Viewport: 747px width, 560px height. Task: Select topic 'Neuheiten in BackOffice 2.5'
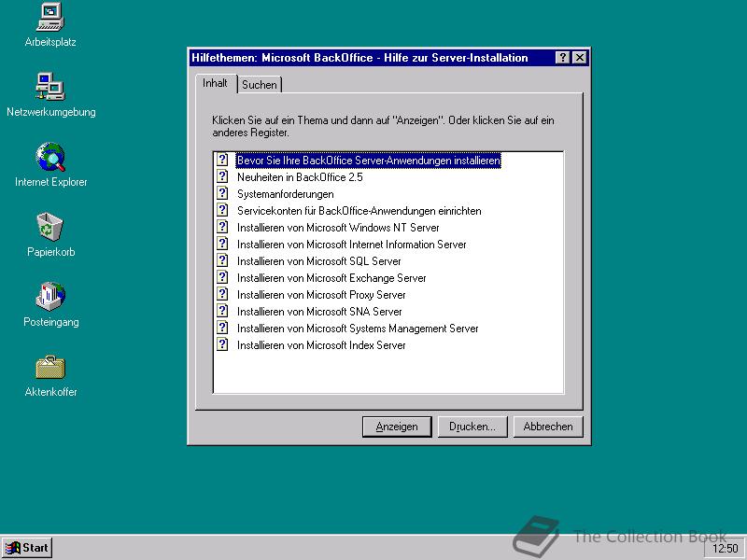[x=300, y=177]
